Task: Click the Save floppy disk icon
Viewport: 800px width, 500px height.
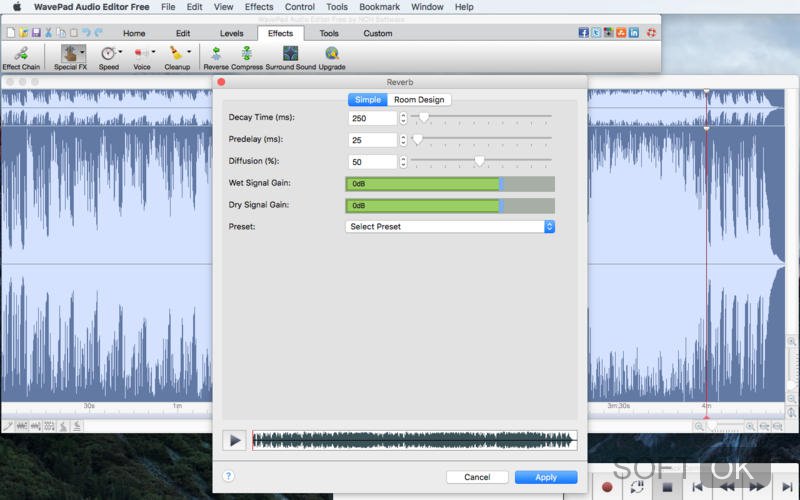Action: 36,33
